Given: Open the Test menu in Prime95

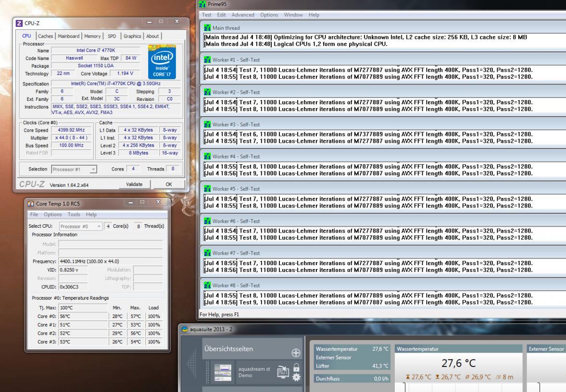Looking at the screenshot, I should tap(206, 15).
